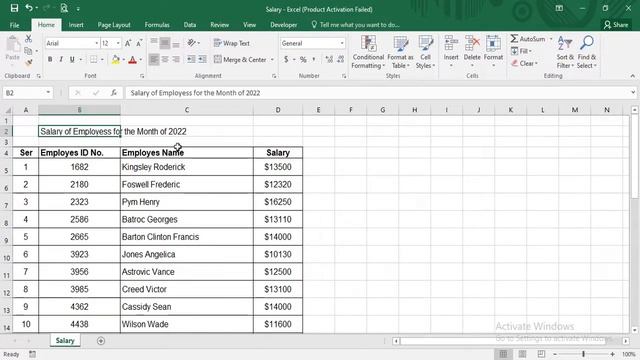The width and height of the screenshot is (640, 360).
Task: Adjust the zoom slider in status bar
Action: point(584,354)
